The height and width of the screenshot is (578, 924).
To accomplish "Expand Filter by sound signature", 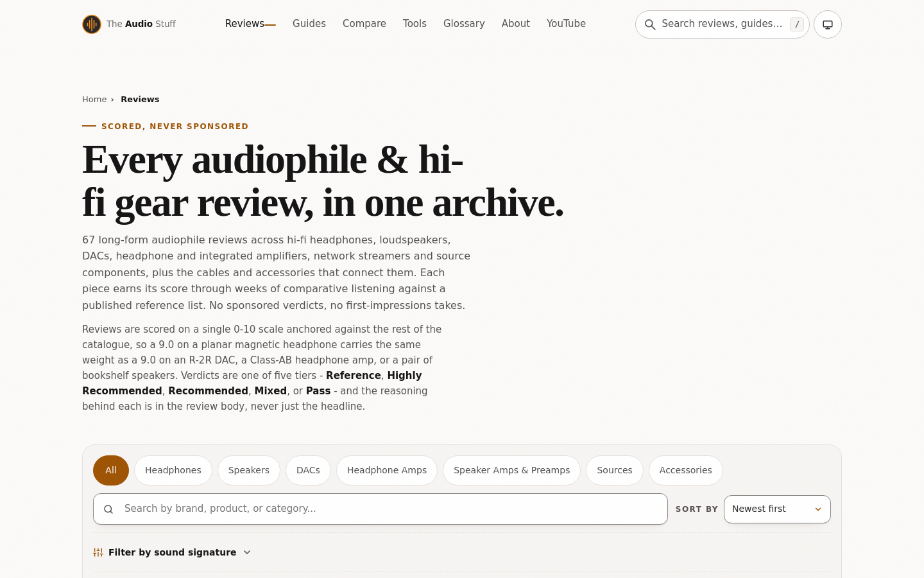I will click(x=172, y=552).
